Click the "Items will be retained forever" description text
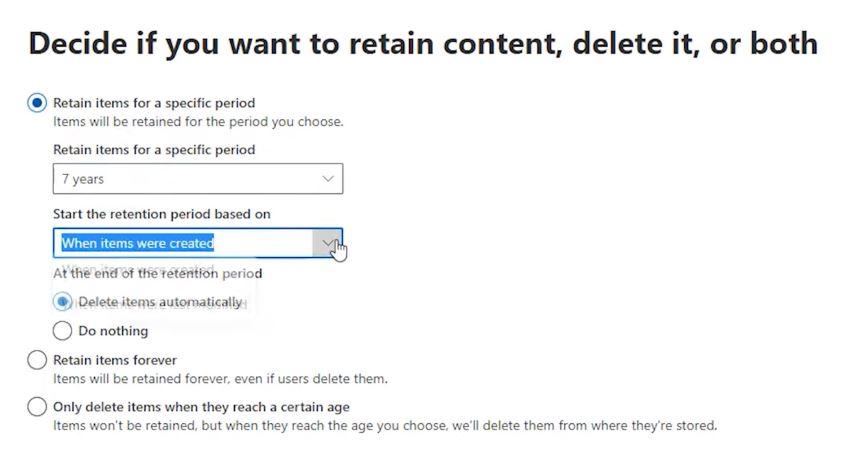The width and height of the screenshot is (847, 456). coord(220,379)
